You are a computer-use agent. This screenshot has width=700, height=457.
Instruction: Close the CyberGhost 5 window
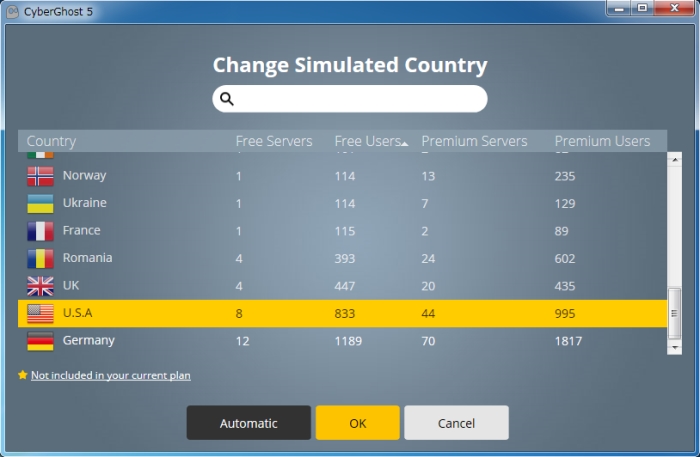pyautogui.click(x=675, y=8)
